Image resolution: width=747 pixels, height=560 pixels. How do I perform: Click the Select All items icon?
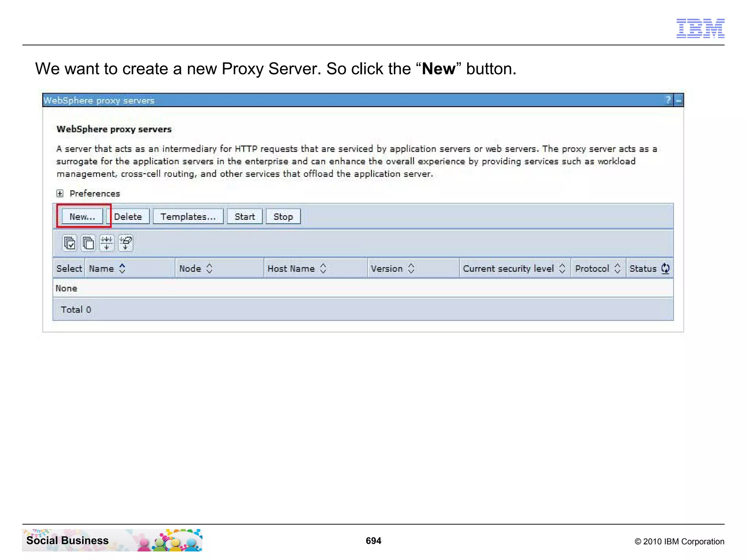tap(70, 243)
